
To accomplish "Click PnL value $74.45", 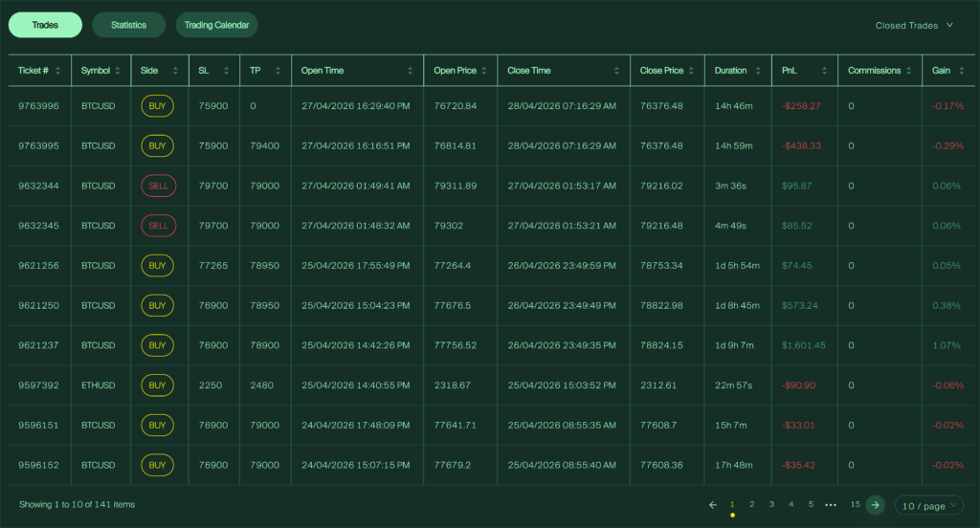I will tap(797, 266).
